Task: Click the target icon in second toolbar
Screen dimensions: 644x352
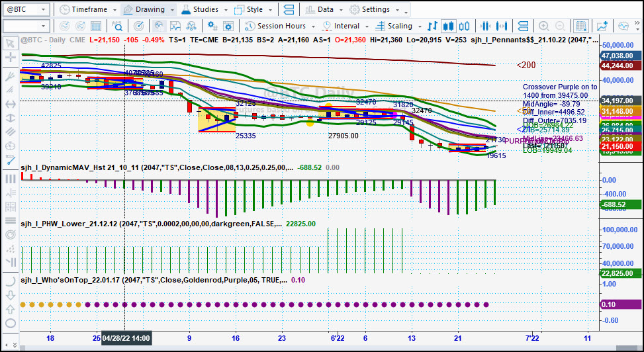Action: coord(139,26)
